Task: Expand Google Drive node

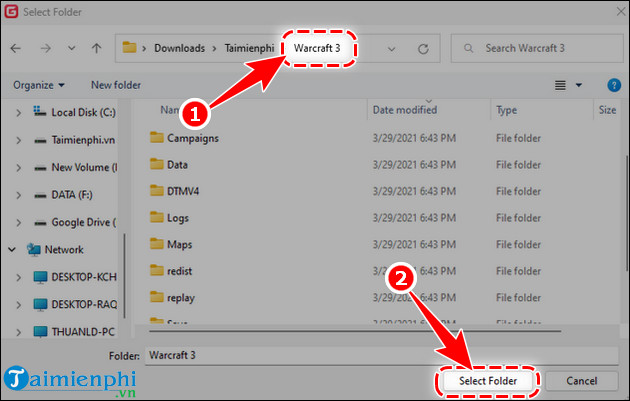Action: pyautogui.click(x=18, y=223)
